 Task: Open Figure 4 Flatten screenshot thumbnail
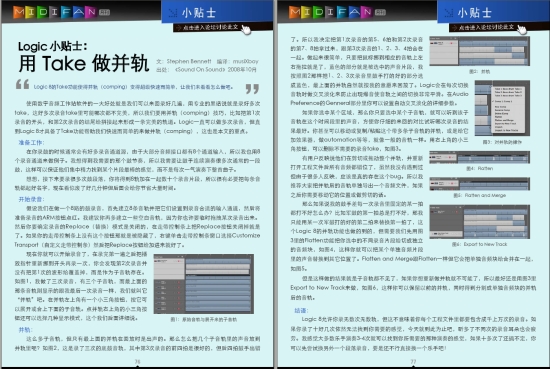click(x=479, y=157)
